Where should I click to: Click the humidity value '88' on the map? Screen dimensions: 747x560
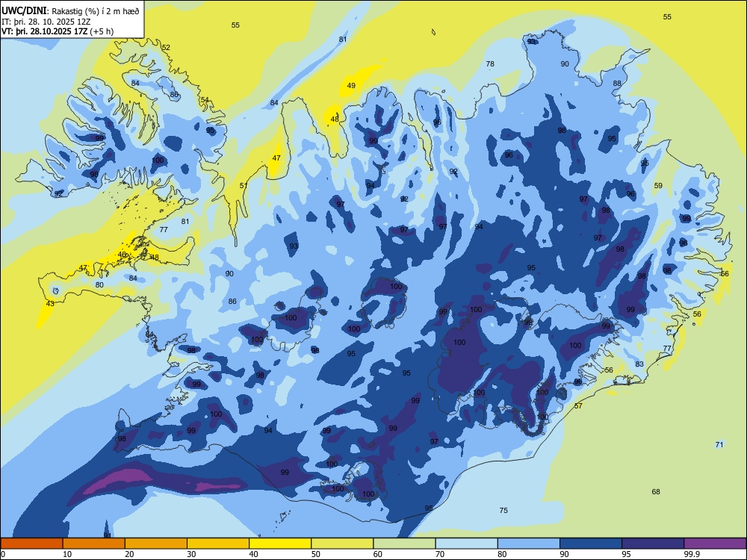617,84
